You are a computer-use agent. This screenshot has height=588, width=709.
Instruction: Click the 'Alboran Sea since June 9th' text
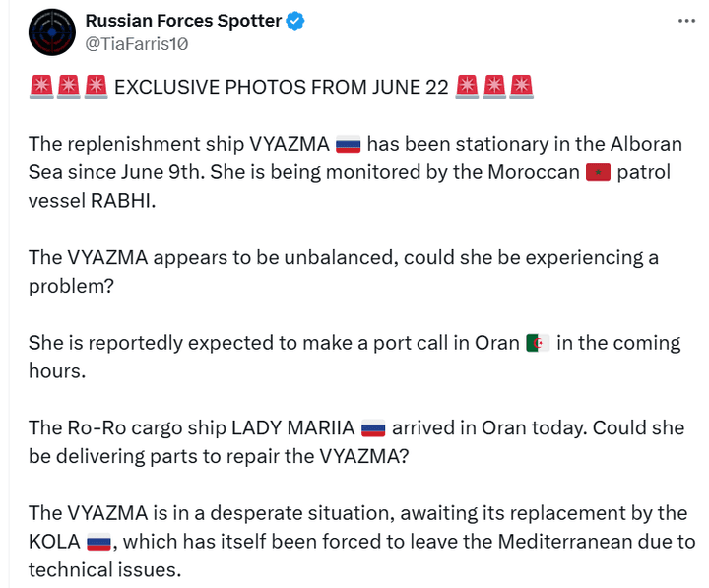click(x=355, y=159)
